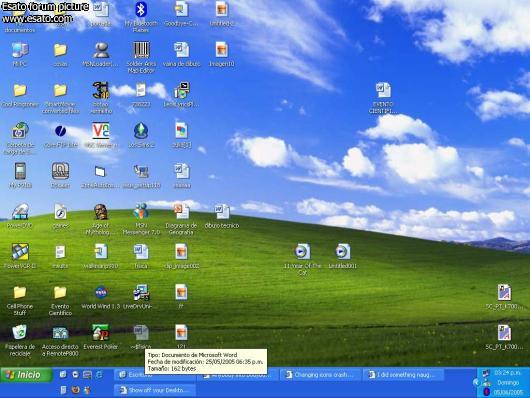Open 11-Year Of The Cat media file
The height and width of the screenshot is (398, 530).
click(302, 252)
